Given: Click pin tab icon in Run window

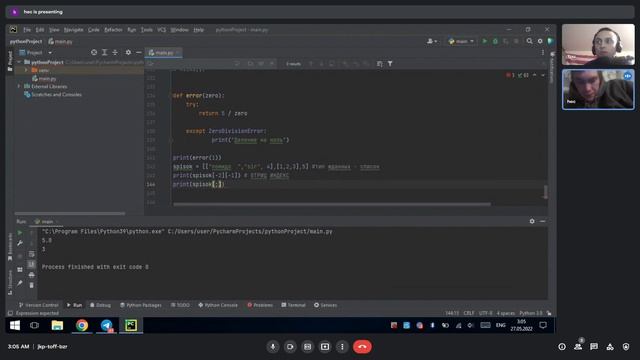Looking at the screenshot, I should (x=20, y=282).
